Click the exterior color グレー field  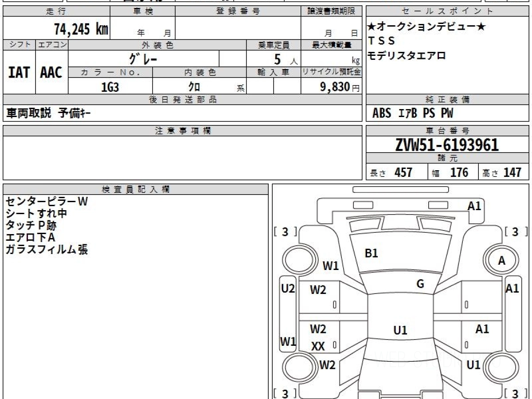point(144,59)
